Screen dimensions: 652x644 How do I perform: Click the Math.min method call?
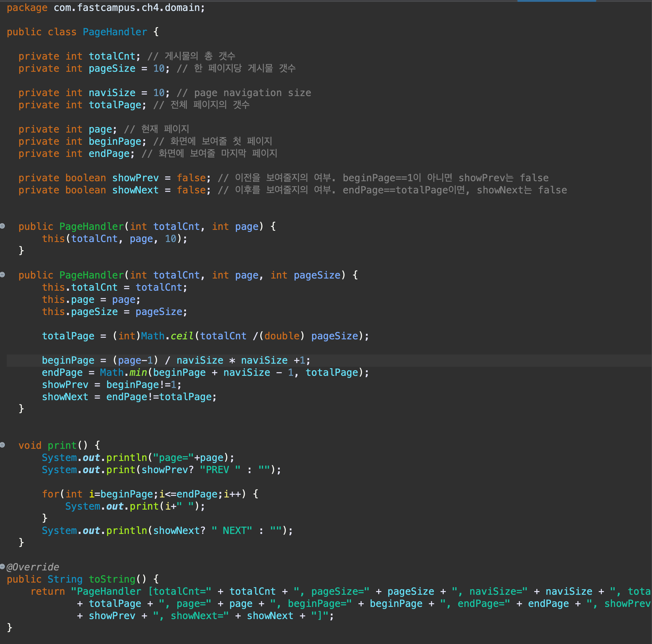pos(138,372)
